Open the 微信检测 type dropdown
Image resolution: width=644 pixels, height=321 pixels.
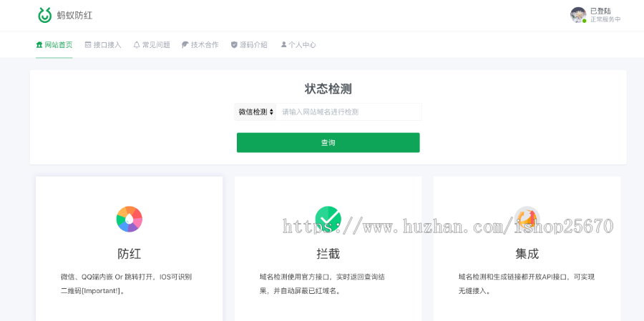[255, 112]
